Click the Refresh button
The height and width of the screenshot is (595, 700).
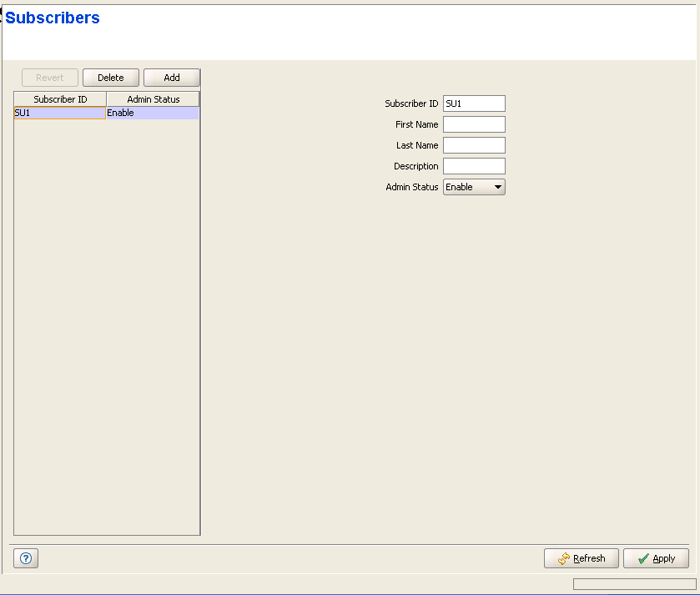pos(581,558)
